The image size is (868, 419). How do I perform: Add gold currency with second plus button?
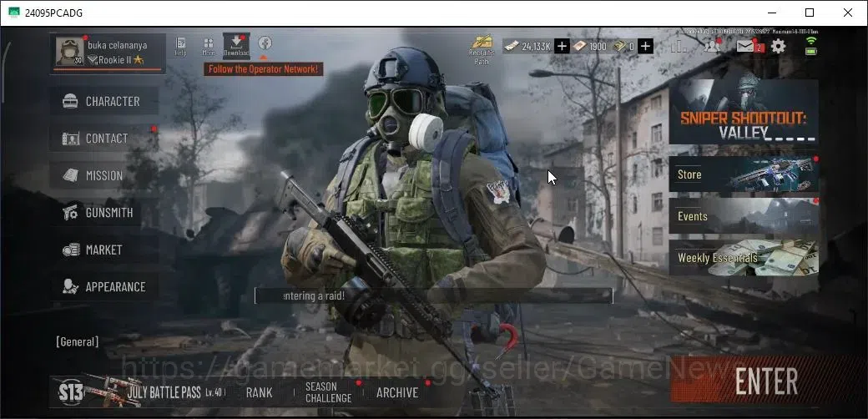(645, 47)
